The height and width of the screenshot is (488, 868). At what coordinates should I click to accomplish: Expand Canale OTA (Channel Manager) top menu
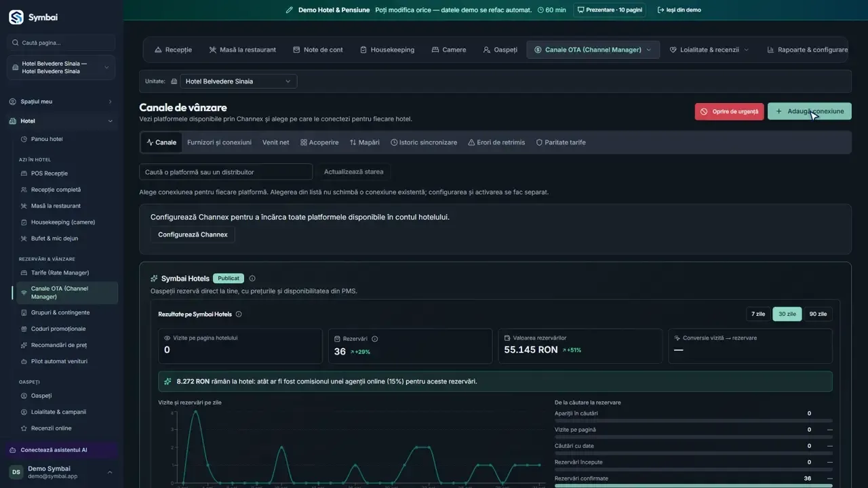tap(593, 49)
